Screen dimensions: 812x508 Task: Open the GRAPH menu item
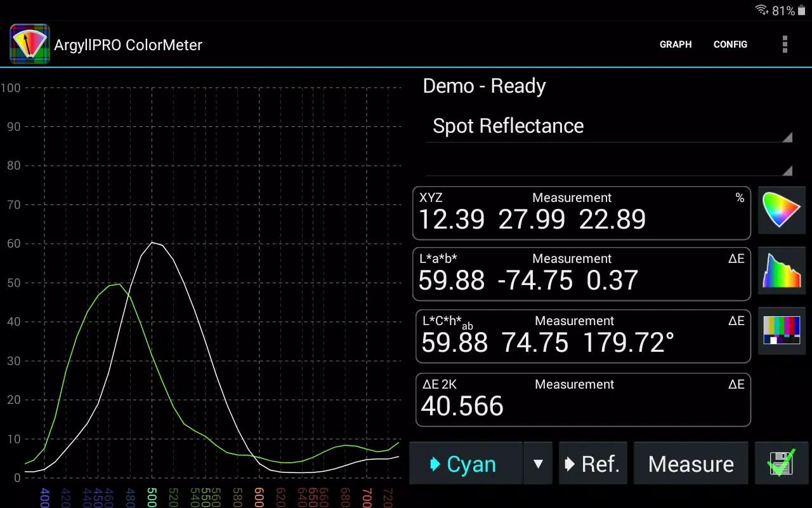(x=676, y=44)
